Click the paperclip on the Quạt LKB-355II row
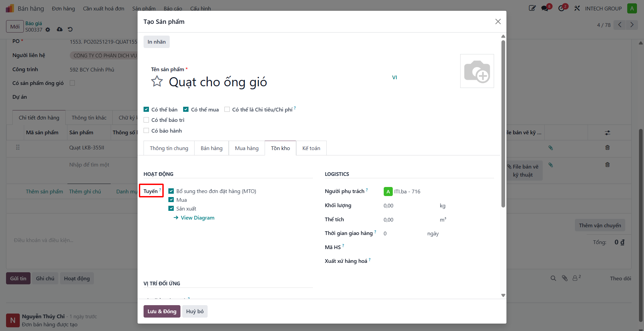 tap(550, 148)
